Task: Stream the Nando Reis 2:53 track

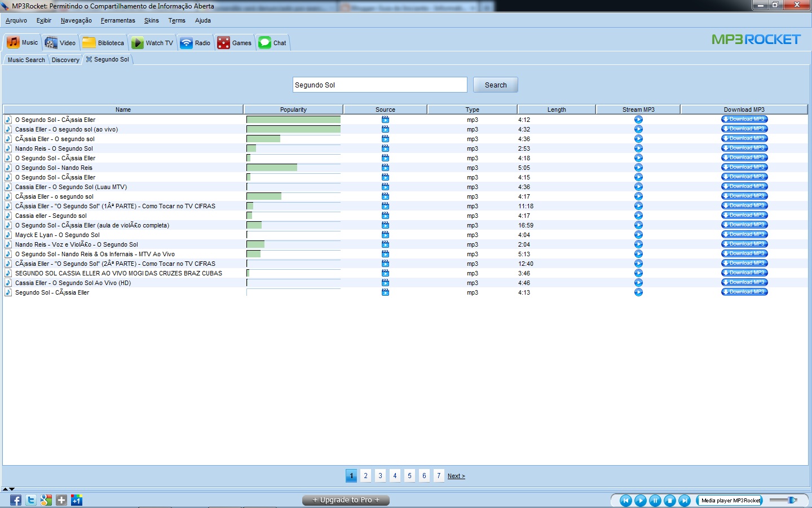Action: [638, 148]
